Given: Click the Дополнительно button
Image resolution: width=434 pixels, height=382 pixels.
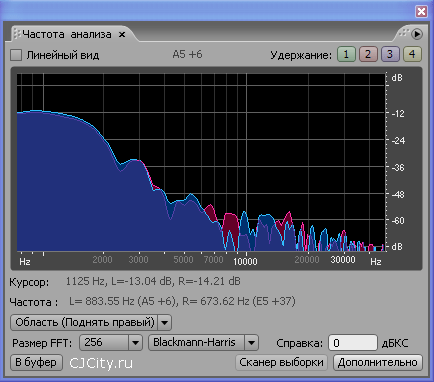Looking at the screenshot, I should pos(378,362).
